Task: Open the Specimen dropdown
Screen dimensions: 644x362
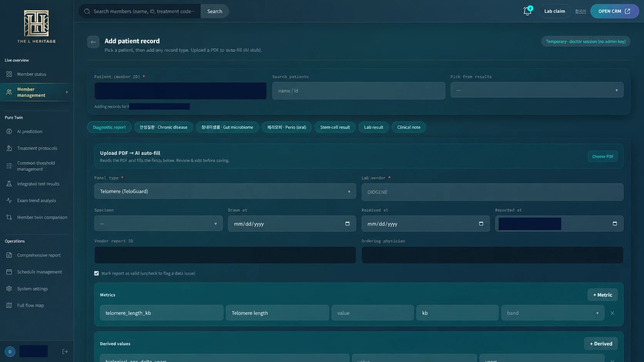Action: pos(158,224)
